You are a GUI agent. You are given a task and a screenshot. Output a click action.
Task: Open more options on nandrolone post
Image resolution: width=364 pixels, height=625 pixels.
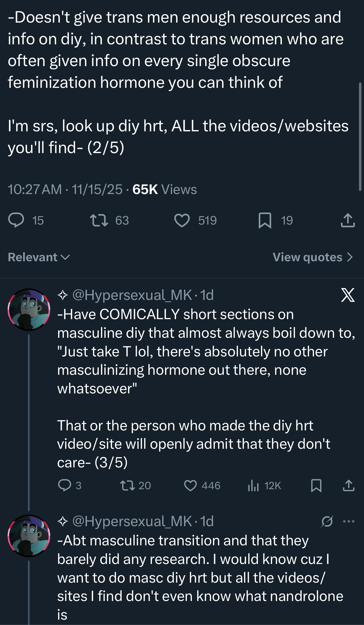[349, 521]
